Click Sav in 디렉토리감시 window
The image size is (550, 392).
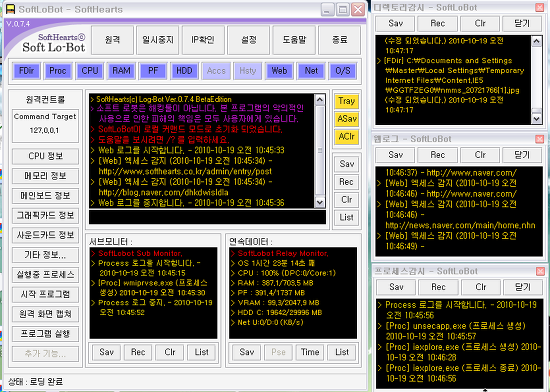[395, 24]
